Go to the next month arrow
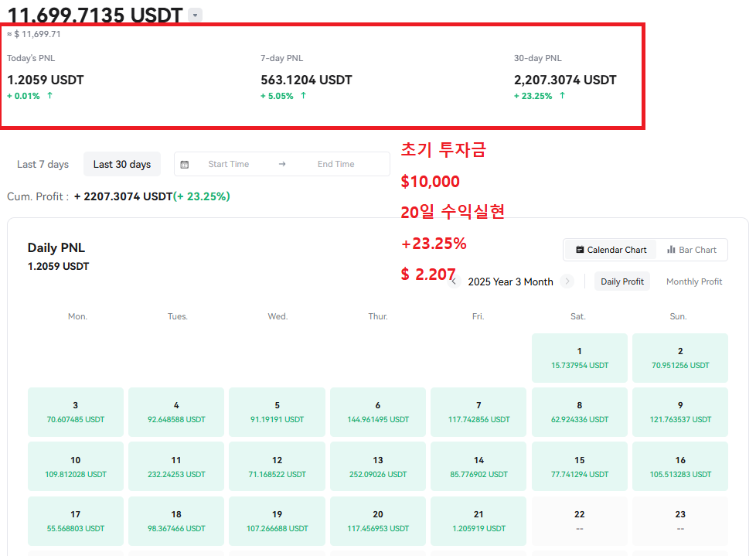This screenshot has width=756, height=556. (x=567, y=281)
